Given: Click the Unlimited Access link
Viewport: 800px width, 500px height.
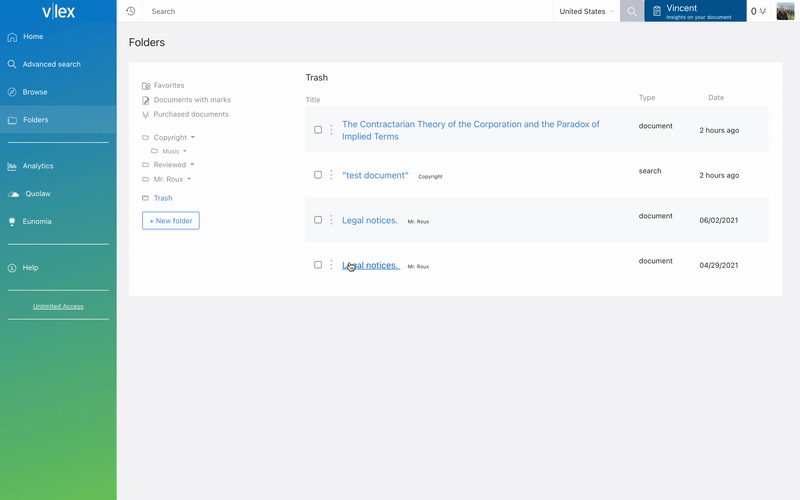Looking at the screenshot, I should [58, 307].
